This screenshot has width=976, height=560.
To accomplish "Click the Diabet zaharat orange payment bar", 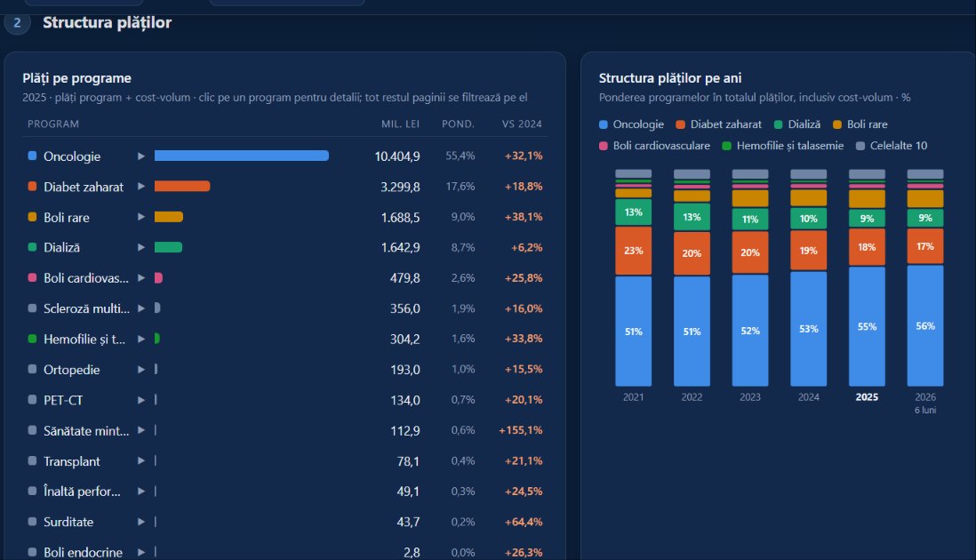I will tap(182, 186).
